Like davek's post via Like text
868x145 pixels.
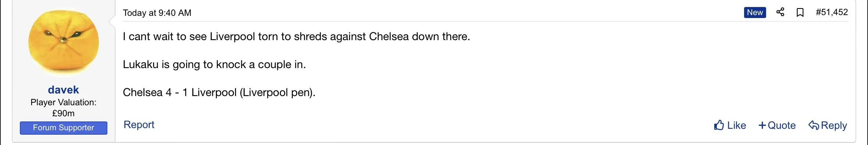click(736, 125)
